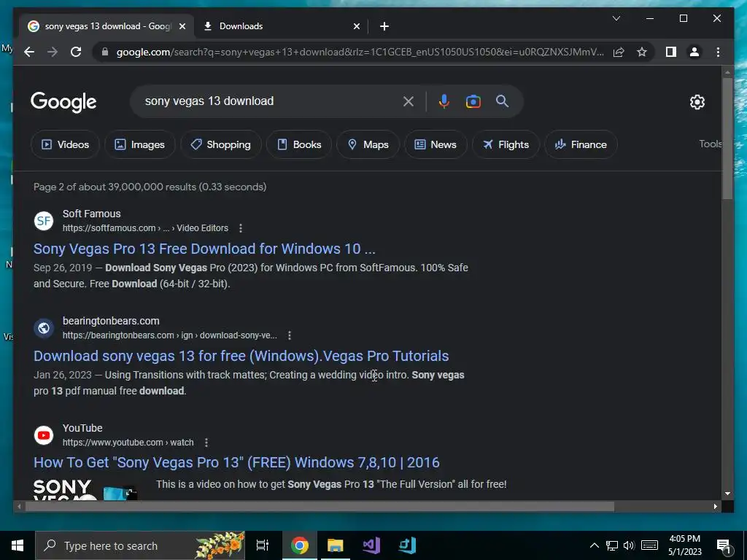
Task: Bookmark this page with the star icon
Action: point(642,52)
